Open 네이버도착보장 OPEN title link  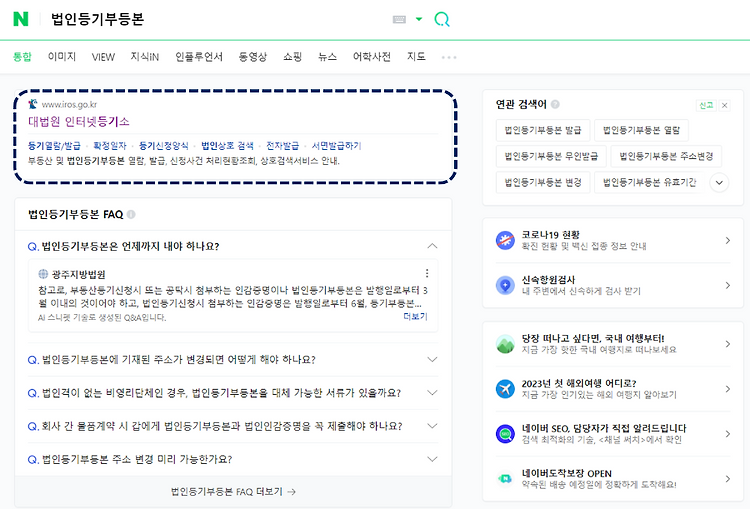click(566, 474)
